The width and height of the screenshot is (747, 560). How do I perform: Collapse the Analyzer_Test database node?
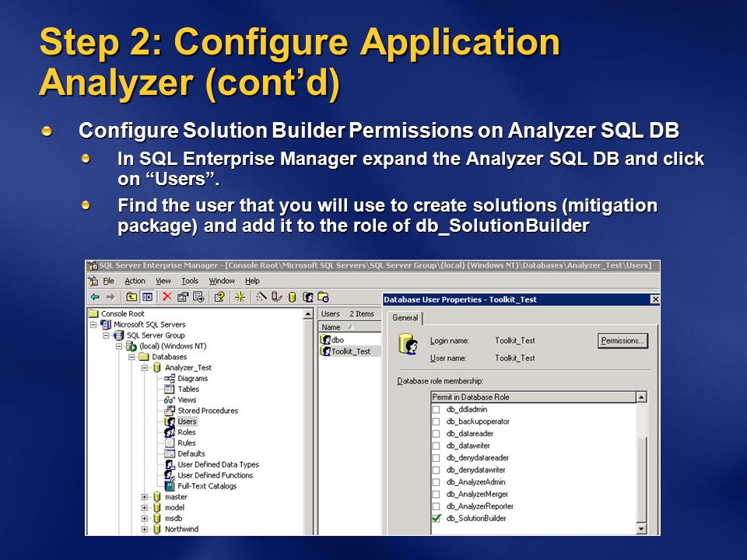(x=145, y=368)
